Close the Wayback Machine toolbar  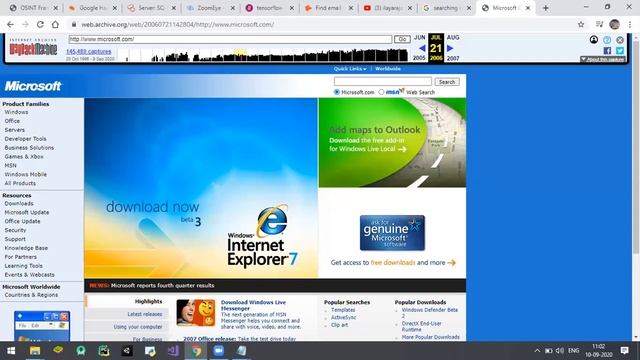(x=620, y=40)
